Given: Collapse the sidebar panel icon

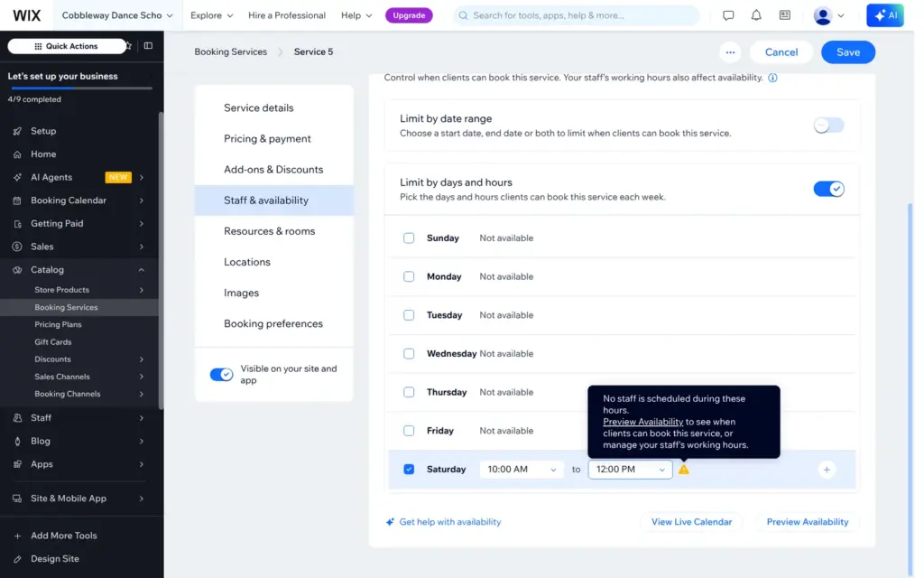Looking at the screenshot, I should click(x=149, y=46).
